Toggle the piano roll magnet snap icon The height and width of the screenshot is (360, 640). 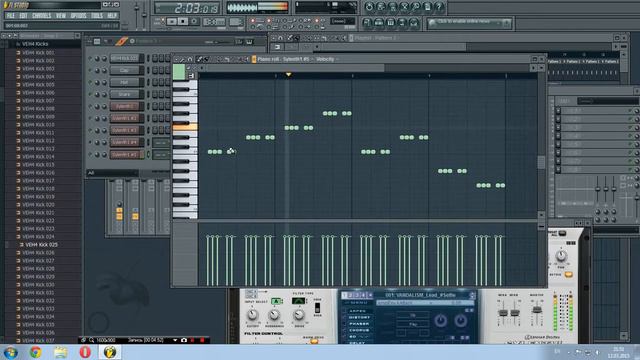point(190,60)
